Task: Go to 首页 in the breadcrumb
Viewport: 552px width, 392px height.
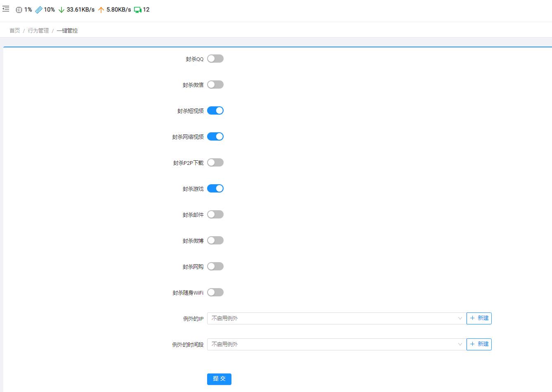Action: (15, 31)
